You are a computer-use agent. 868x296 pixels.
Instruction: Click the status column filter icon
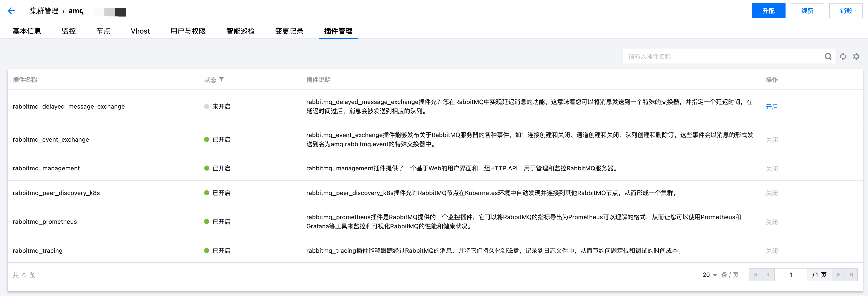pyautogui.click(x=221, y=80)
